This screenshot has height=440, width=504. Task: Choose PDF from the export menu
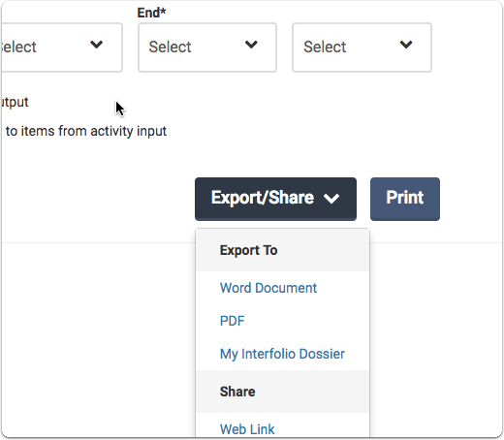(x=232, y=321)
